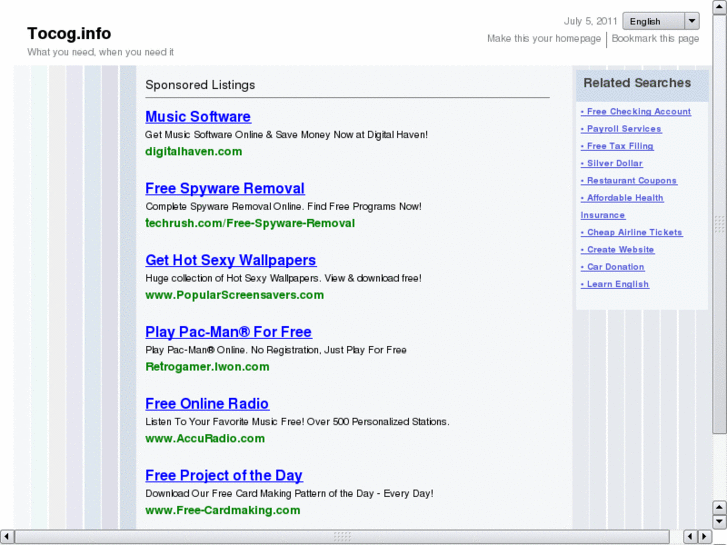This screenshot has height=545, width=727.
Task: Select Car Donation related search
Action: (612, 267)
